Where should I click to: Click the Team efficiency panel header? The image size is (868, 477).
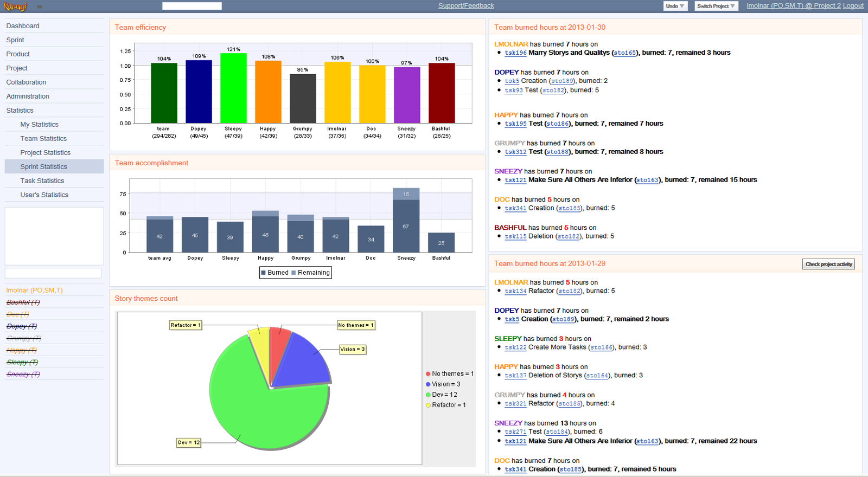(x=297, y=28)
